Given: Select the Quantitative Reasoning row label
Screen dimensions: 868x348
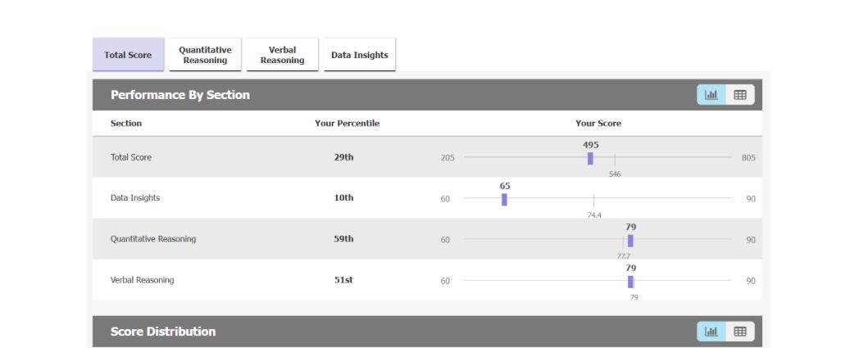Looking at the screenshot, I should coord(153,239).
